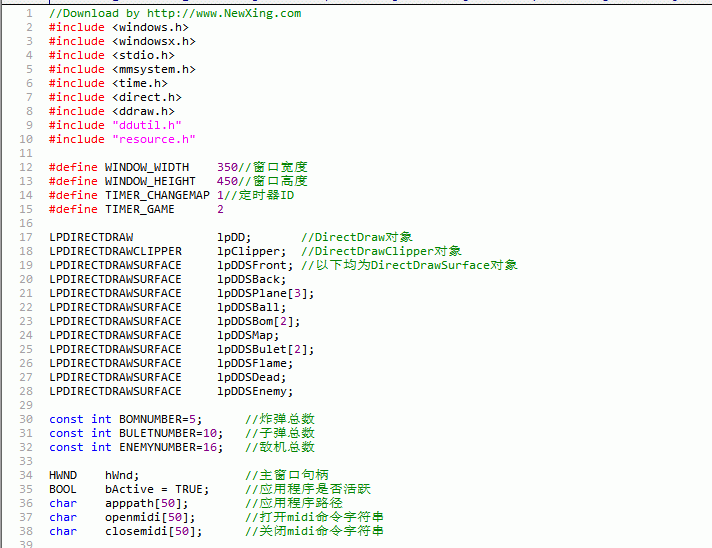Click the 敌机总数 comment
This screenshot has width=712, height=548.
point(280,448)
